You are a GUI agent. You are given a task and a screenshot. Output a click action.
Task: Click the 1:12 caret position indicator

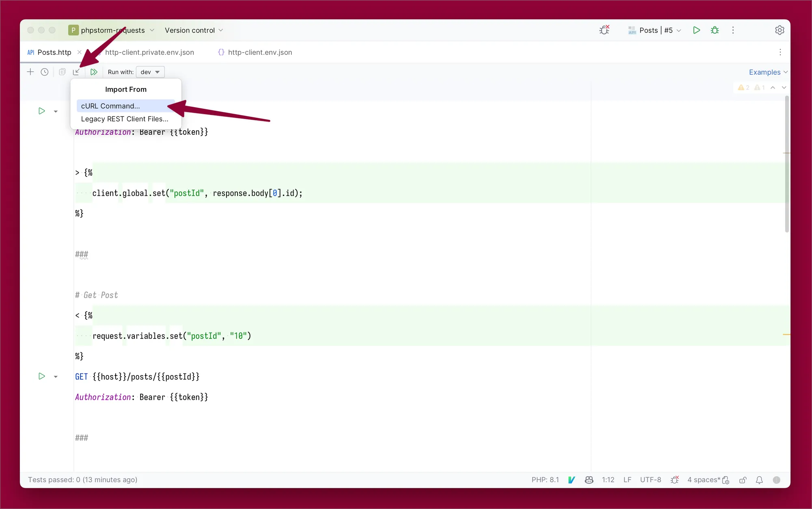(x=608, y=480)
